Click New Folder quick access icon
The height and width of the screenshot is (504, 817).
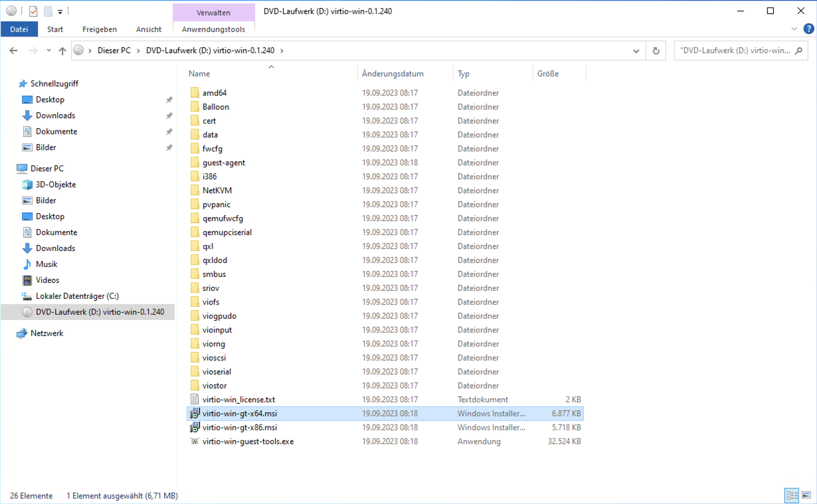pyautogui.click(x=48, y=11)
